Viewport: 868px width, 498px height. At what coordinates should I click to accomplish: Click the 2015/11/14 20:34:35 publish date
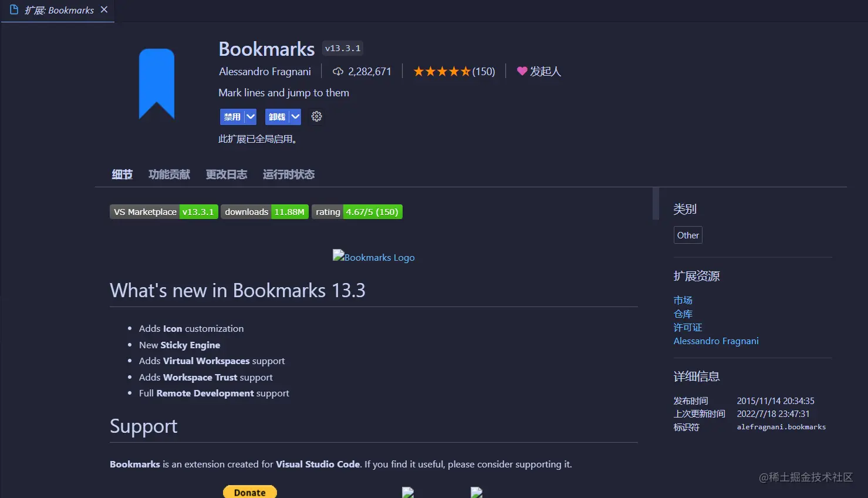click(x=775, y=401)
